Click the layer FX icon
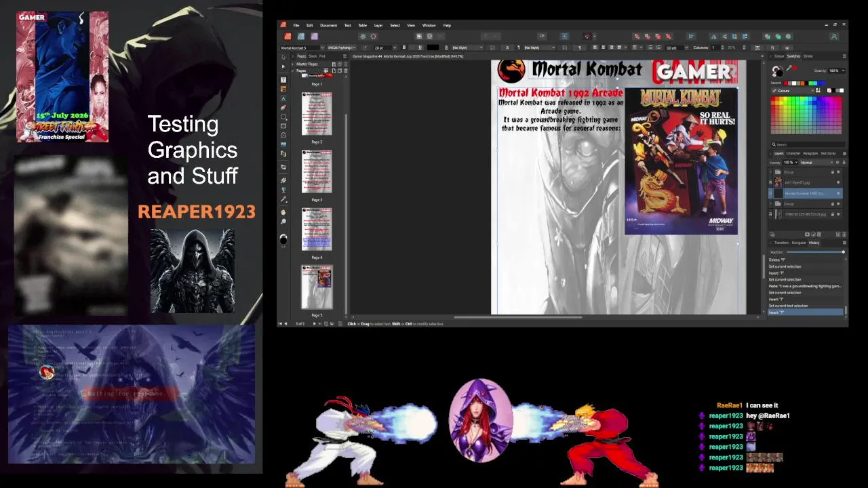Image resolution: width=868 pixels, height=488 pixels. pyautogui.click(x=819, y=235)
